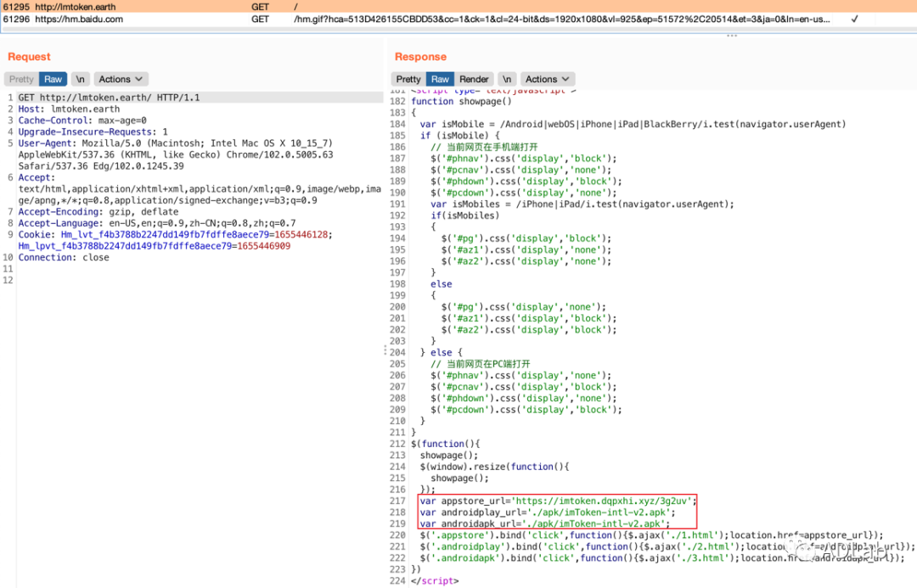Click the vertical divider handle between panels

[386, 350]
